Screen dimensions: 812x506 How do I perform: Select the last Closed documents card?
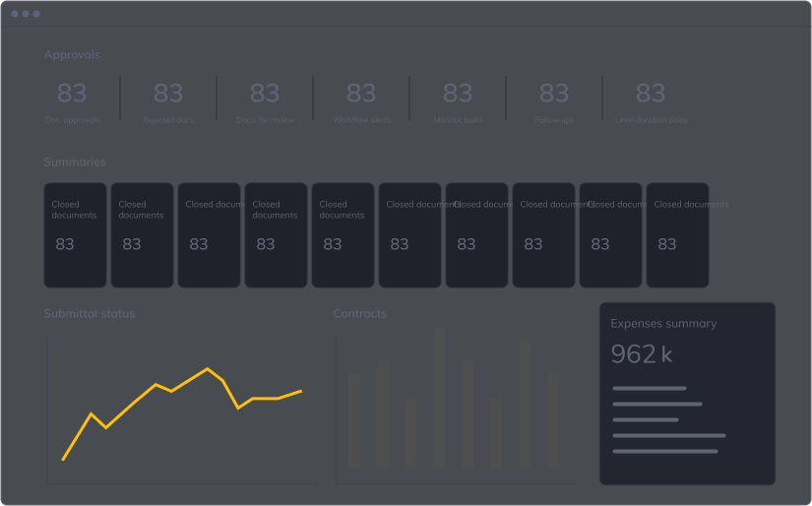[x=677, y=234]
